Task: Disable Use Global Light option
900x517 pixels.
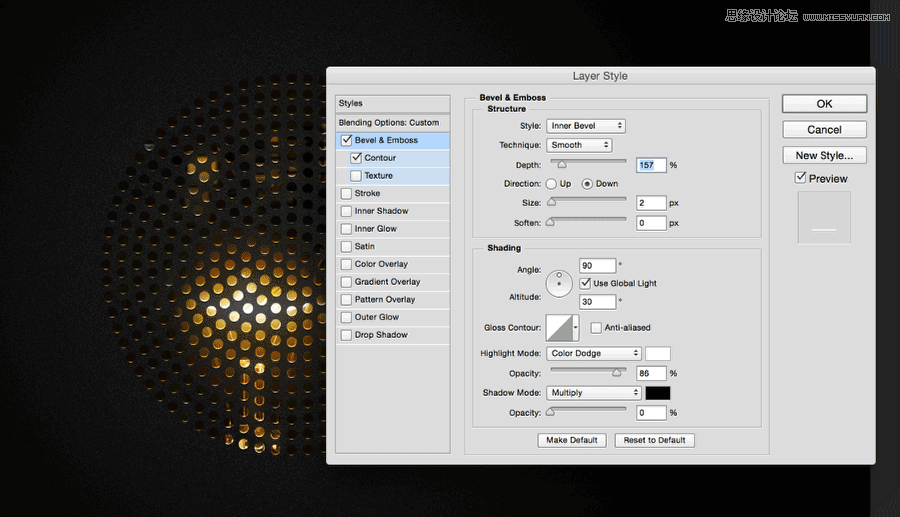Action: (x=586, y=284)
